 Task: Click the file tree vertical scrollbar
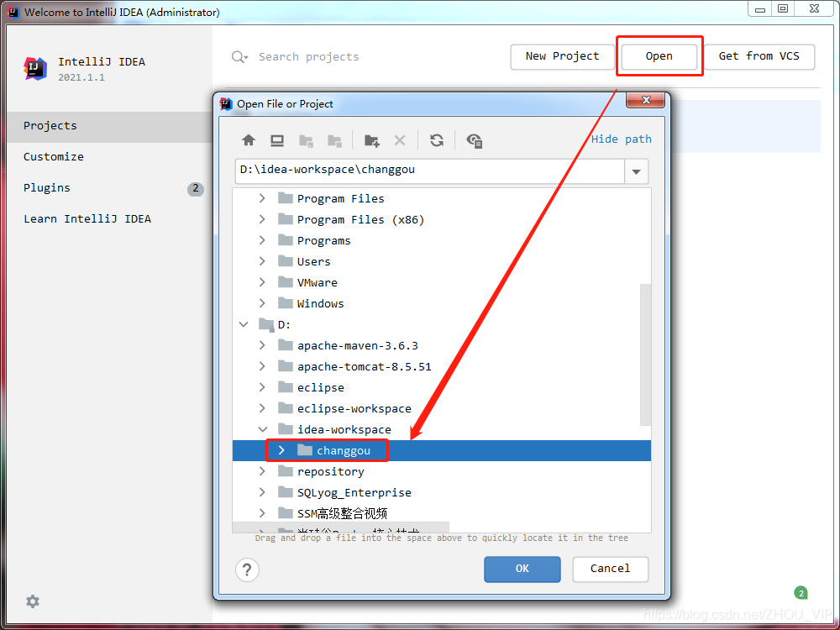click(x=645, y=354)
